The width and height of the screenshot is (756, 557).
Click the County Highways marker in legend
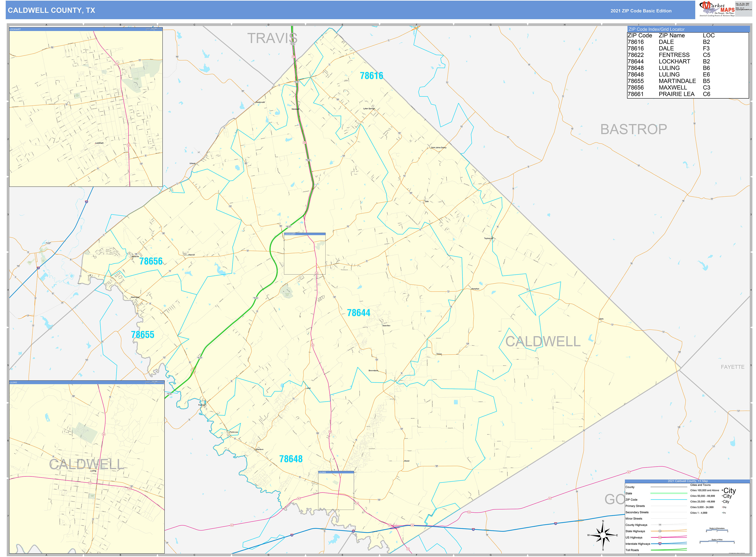[x=660, y=525]
